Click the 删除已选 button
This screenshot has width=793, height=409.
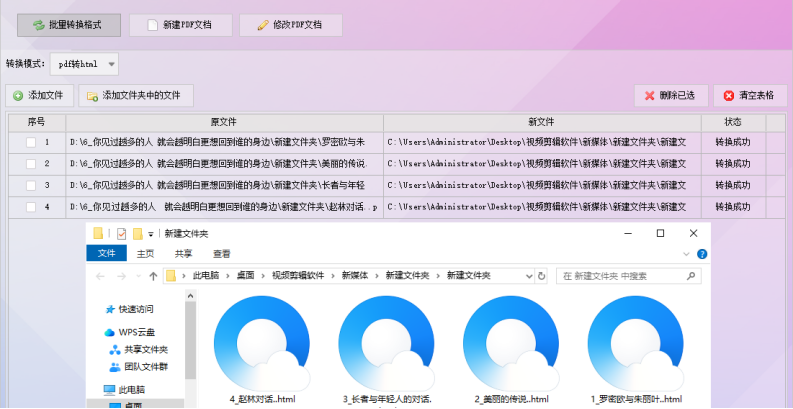click(671, 96)
